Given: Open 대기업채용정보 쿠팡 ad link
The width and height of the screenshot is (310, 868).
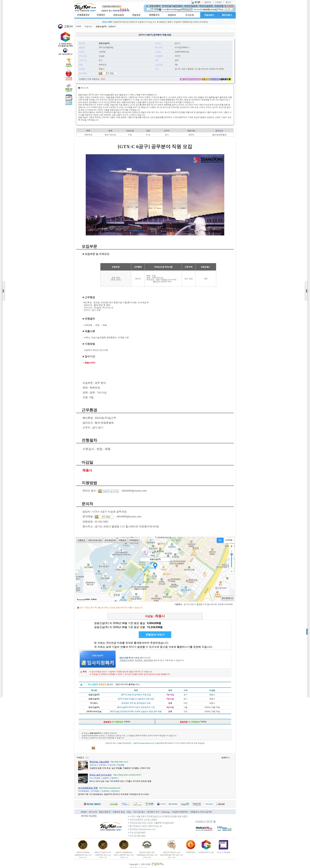Looking at the screenshot, I should pos(88,788).
